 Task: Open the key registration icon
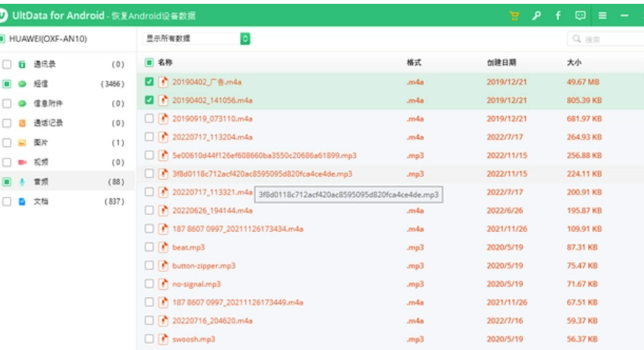click(536, 15)
